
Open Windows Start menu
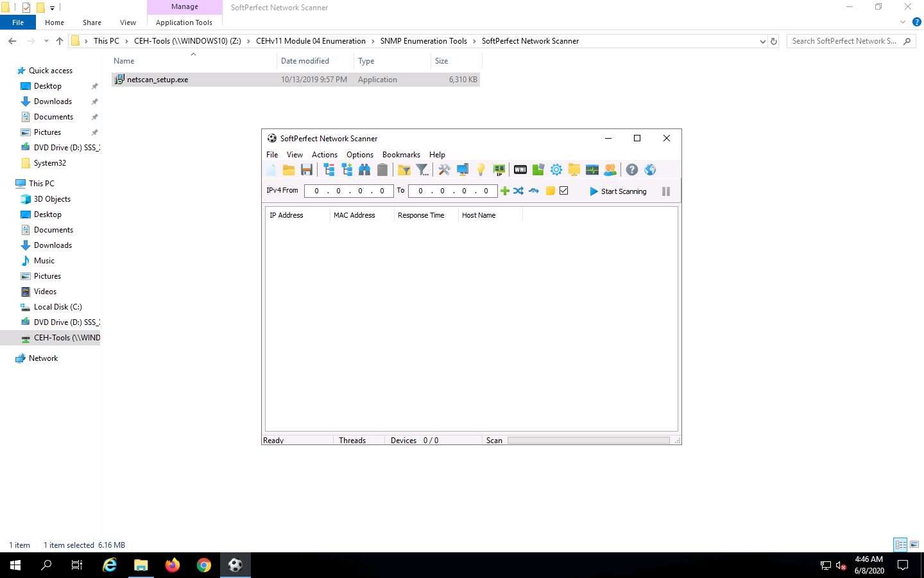pyautogui.click(x=15, y=565)
